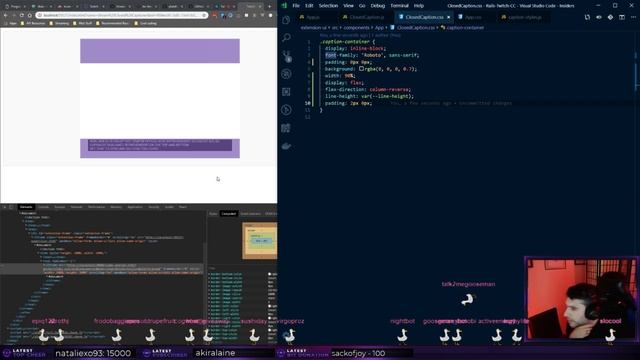The height and width of the screenshot is (360, 640).
Task: Open the Debug view in VS Code
Action: pyautogui.click(x=286, y=74)
